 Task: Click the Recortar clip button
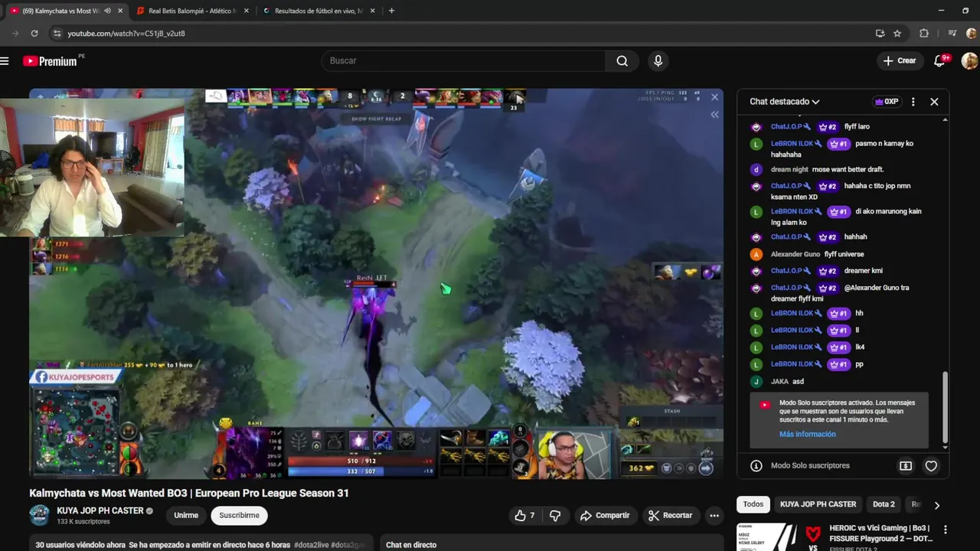pos(670,515)
